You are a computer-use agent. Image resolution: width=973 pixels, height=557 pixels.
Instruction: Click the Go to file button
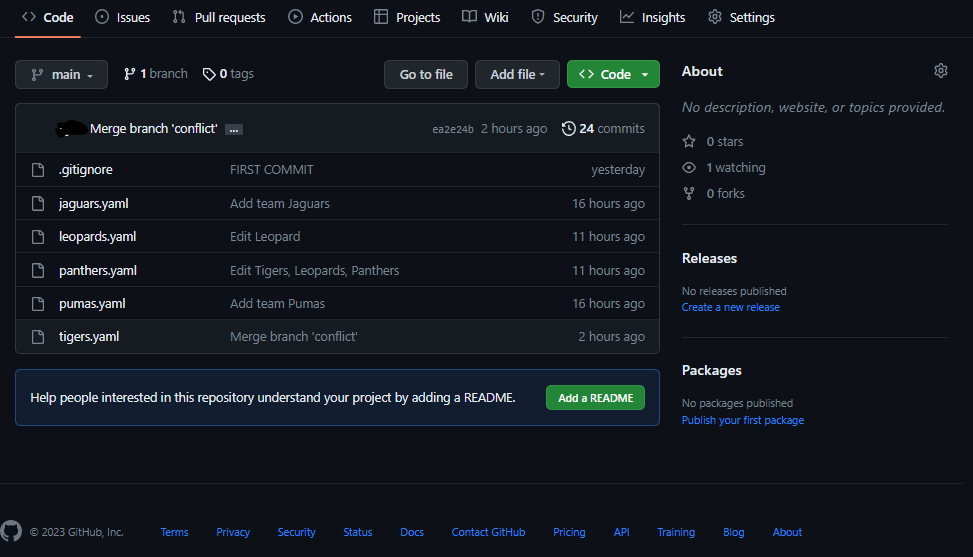click(x=426, y=74)
